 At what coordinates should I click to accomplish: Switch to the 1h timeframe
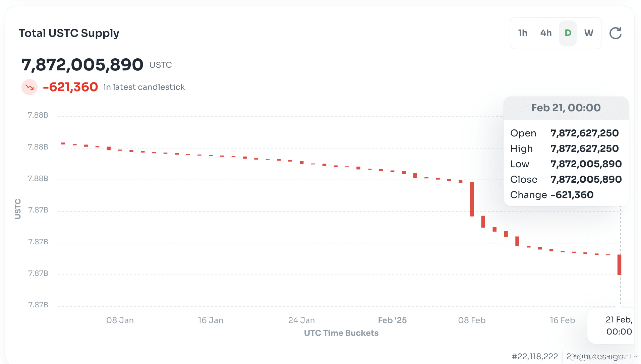pyautogui.click(x=522, y=33)
